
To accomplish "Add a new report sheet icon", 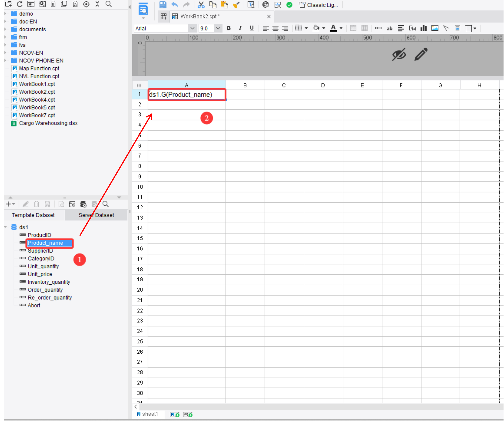I will coord(174,415).
